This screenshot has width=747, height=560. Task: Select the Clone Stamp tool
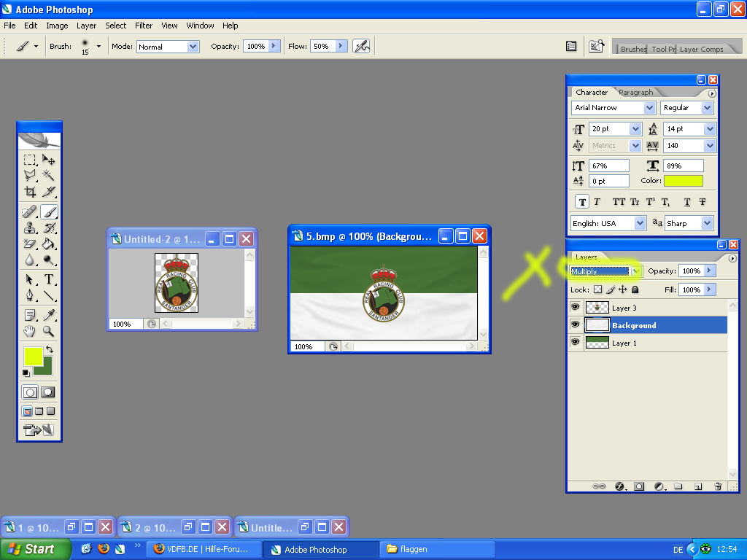[x=30, y=228]
